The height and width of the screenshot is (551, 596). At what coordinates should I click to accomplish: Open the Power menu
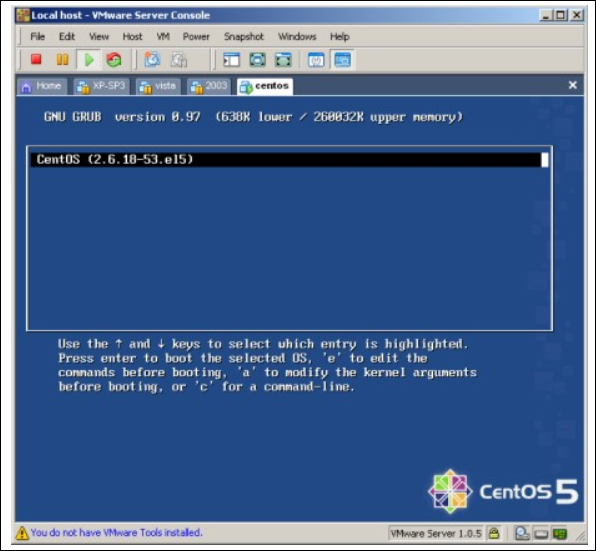(x=196, y=36)
